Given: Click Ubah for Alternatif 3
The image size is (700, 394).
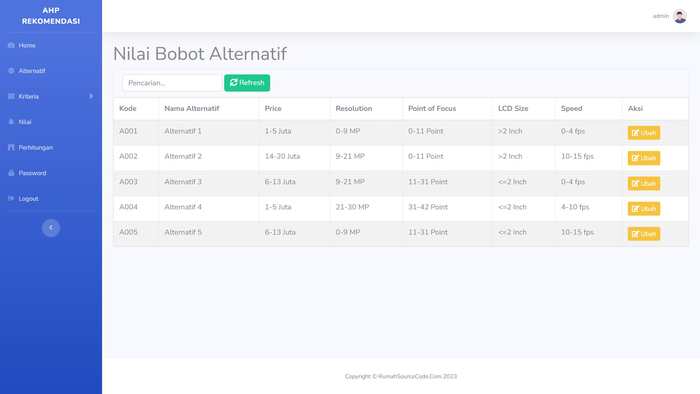Looking at the screenshot, I should pos(644,183).
